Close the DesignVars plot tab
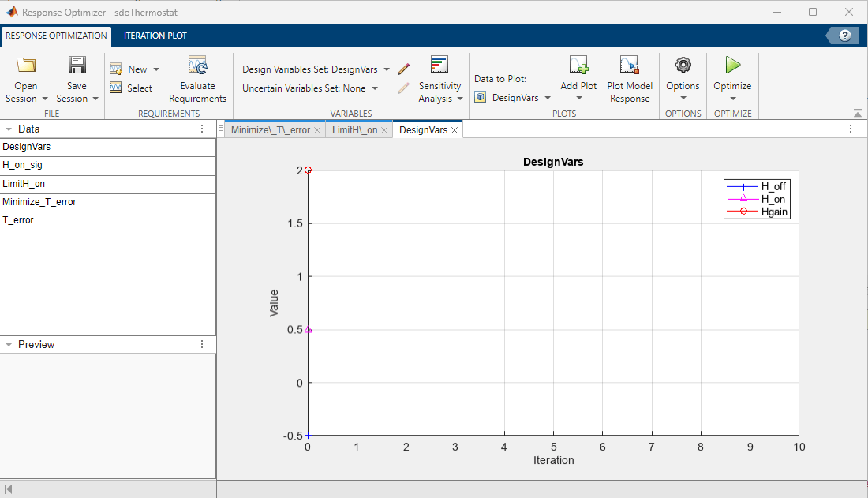 tap(455, 130)
